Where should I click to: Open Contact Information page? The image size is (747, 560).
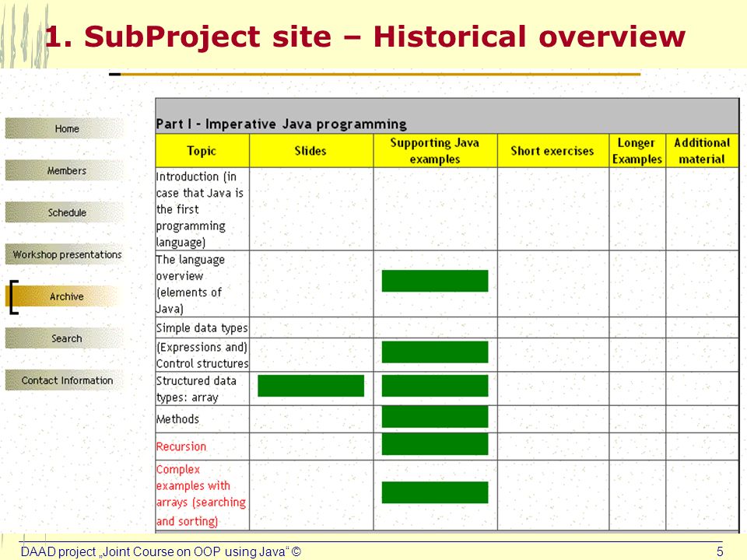pyautogui.click(x=65, y=380)
